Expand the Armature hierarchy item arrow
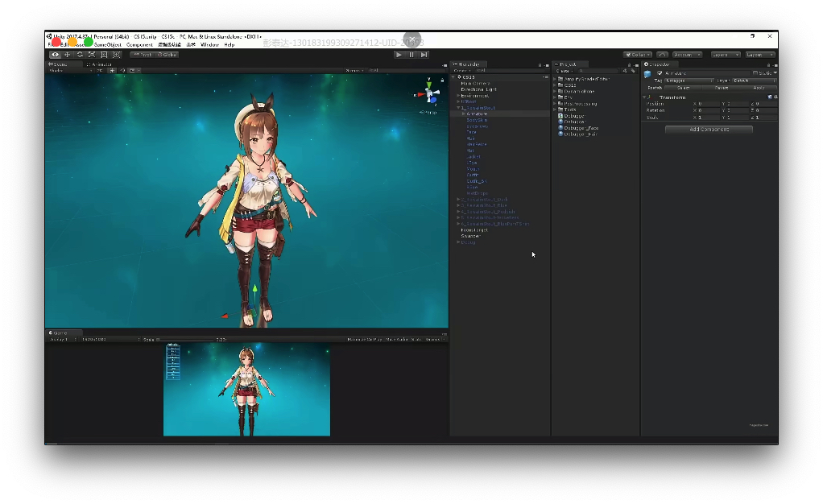 [464, 114]
